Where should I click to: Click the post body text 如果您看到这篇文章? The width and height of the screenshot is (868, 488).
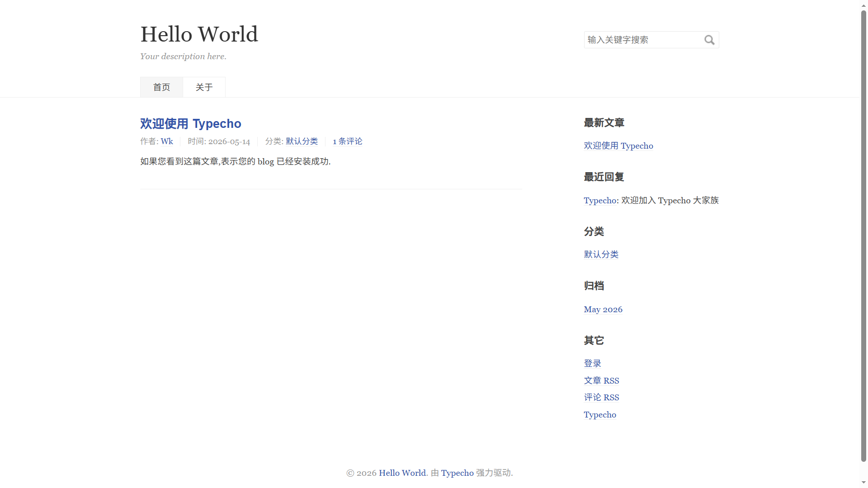[236, 162]
